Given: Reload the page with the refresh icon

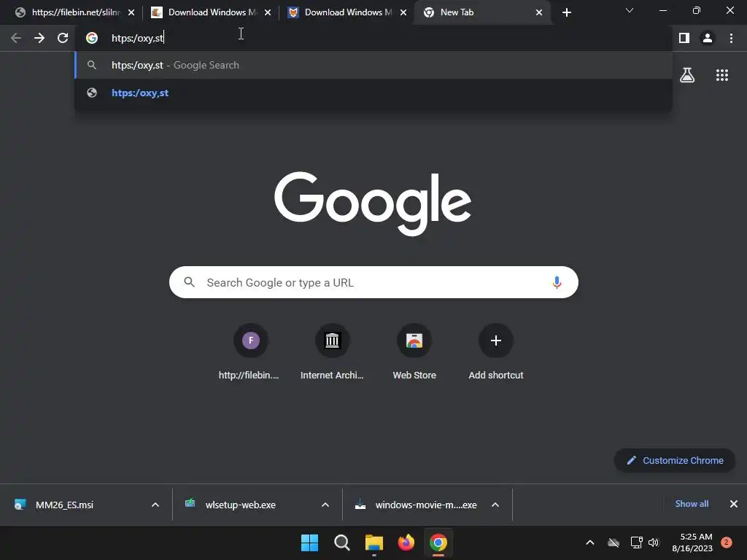Looking at the screenshot, I should tap(63, 38).
